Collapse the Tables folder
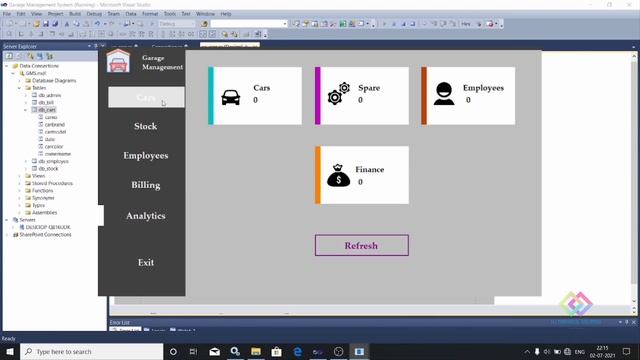Image resolution: width=640 pixels, height=360 pixels. point(20,88)
